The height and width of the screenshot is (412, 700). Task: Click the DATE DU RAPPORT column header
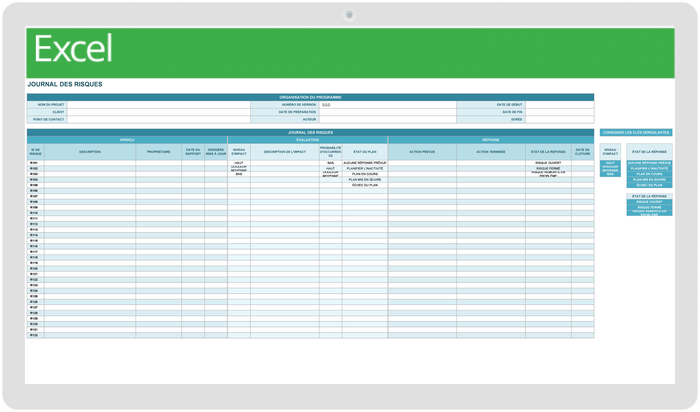193,152
